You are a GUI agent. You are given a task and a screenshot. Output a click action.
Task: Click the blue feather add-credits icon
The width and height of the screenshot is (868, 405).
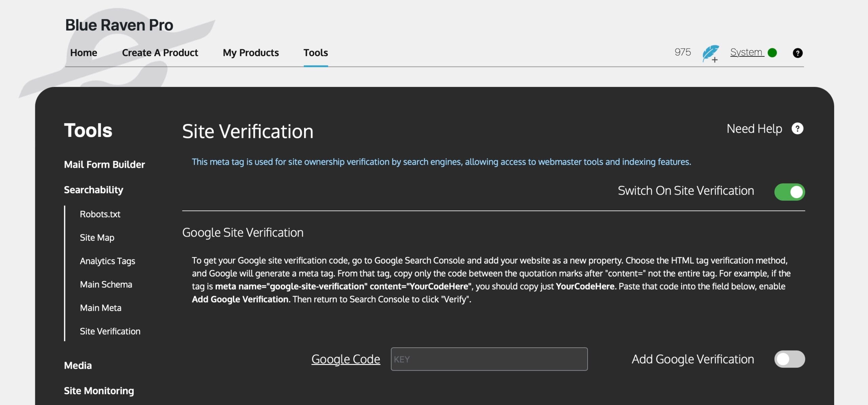pos(710,53)
